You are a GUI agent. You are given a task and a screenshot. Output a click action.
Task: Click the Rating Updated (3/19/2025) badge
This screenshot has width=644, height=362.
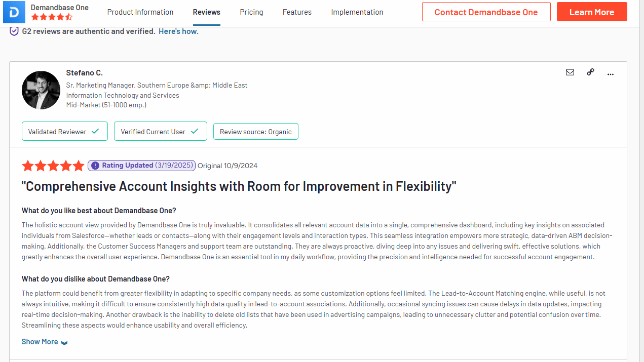(x=141, y=166)
